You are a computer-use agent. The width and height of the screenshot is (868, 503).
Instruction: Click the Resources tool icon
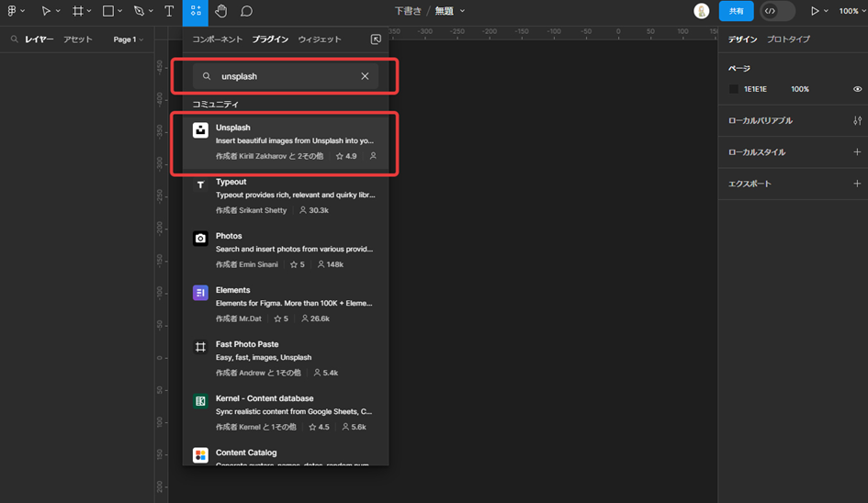tap(196, 11)
